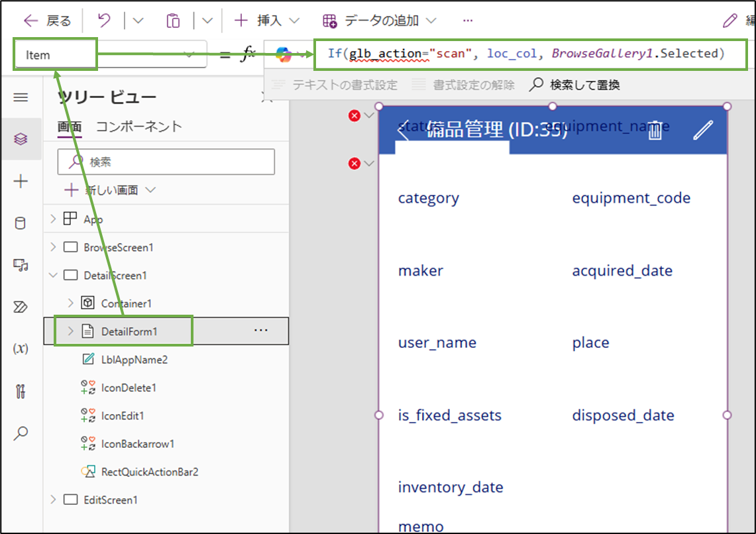This screenshot has height=534, width=756.
Task: Open the variables (x) icon
Action: tap(21, 348)
